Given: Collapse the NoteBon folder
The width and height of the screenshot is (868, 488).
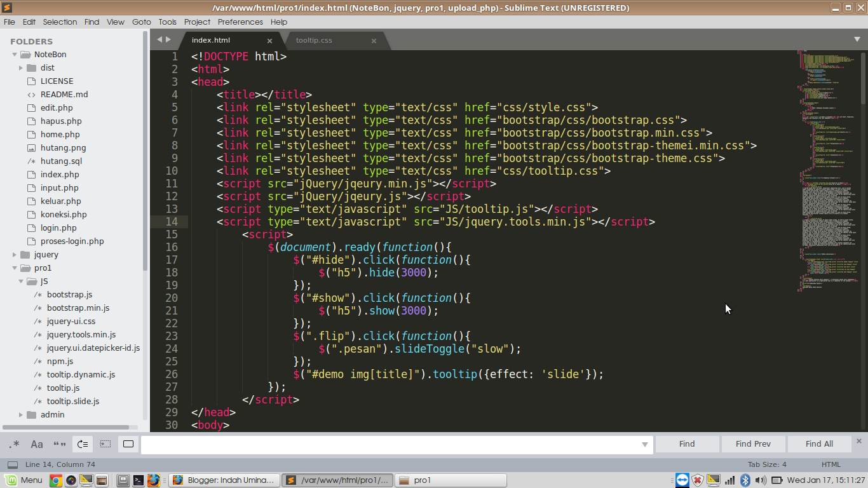Looking at the screenshot, I should [15, 55].
